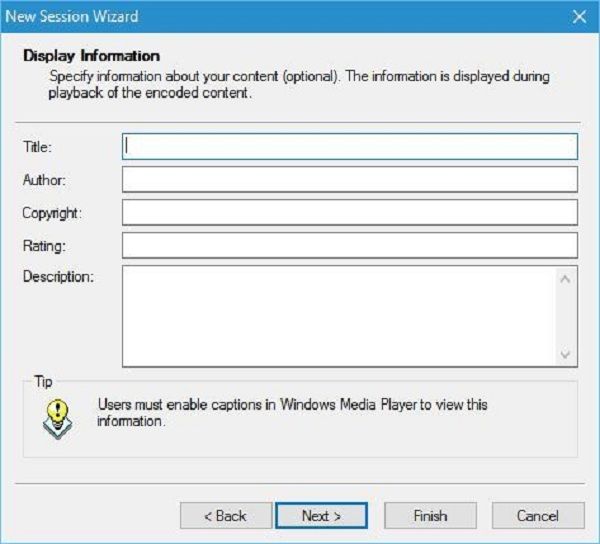Click the "Author:" field label
This screenshot has width=600, height=544.
[44, 180]
